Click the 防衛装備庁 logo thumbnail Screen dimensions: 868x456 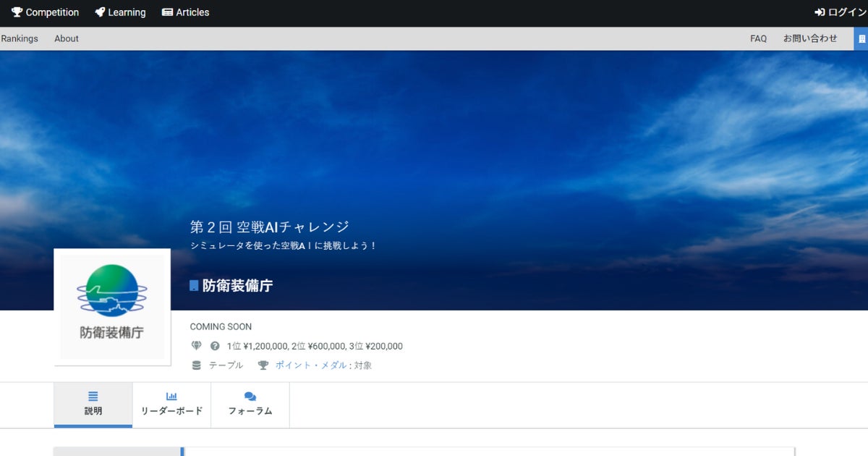pyautogui.click(x=112, y=307)
